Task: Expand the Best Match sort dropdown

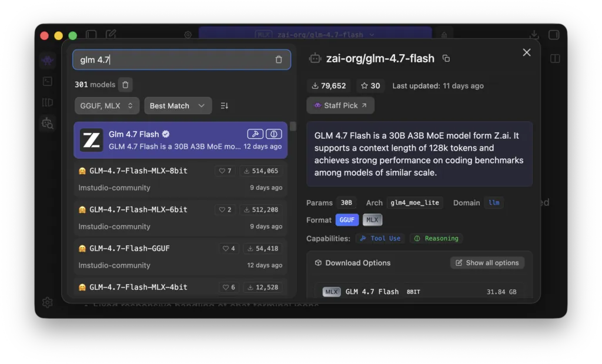Action: click(x=178, y=106)
